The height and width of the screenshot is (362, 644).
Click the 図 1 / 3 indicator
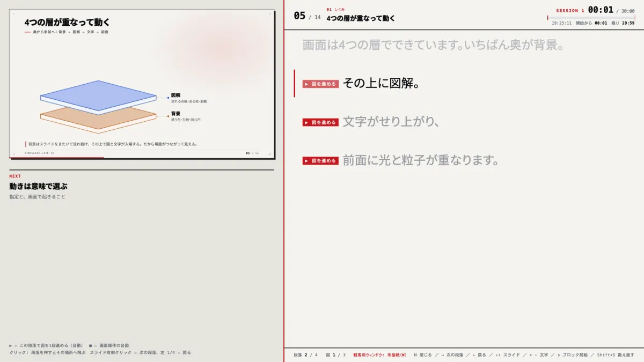pyautogui.click(x=335, y=355)
